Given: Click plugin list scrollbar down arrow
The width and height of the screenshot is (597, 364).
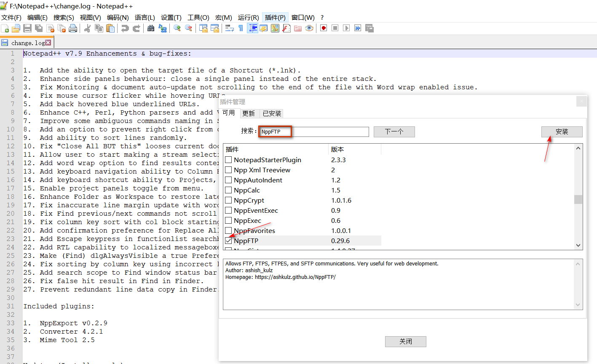Looking at the screenshot, I should (x=578, y=245).
